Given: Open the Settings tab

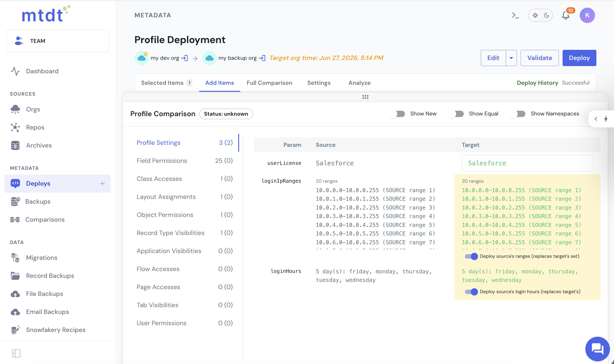Looking at the screenshot, I should (x=319, y=83).
